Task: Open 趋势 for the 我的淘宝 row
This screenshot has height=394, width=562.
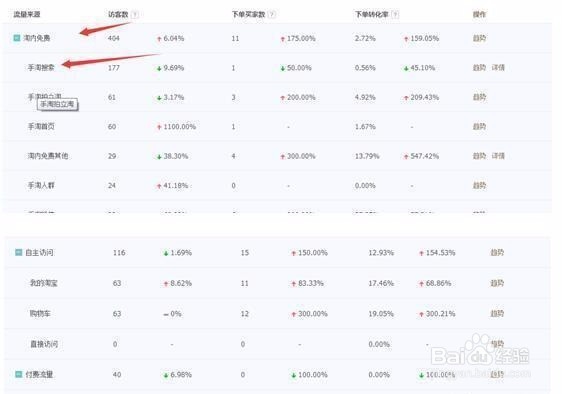Action: click(x=497, y=283)
